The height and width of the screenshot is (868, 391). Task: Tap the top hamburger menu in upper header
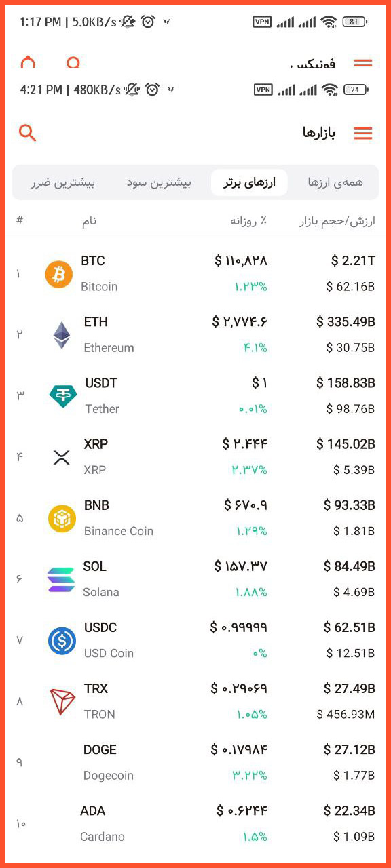coord(363,63)
